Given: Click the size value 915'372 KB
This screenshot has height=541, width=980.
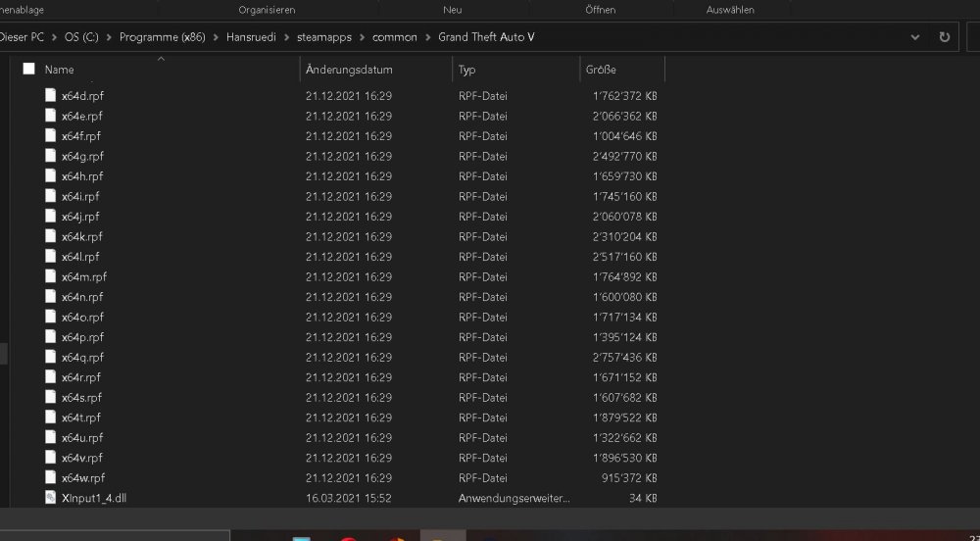Looking at the screenshot, I should click(x=629, y=478).
